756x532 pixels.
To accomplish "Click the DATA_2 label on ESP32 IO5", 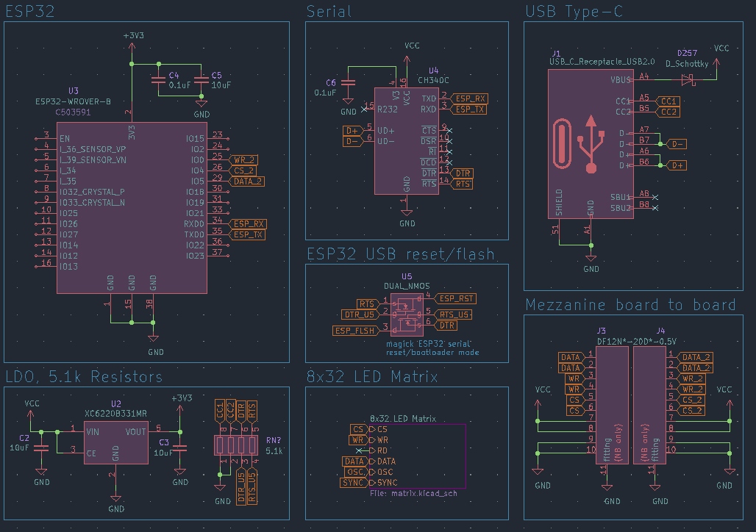I will [247, 181].
